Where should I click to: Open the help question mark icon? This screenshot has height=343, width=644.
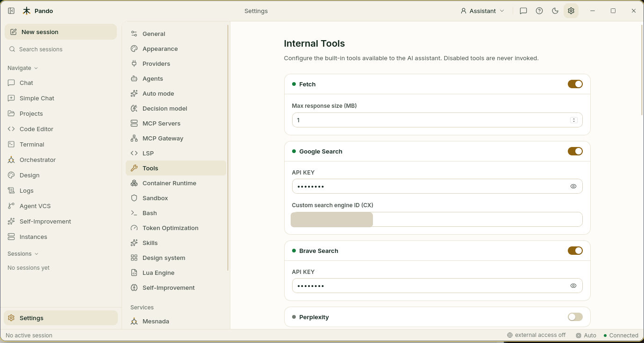coord(539,11)
